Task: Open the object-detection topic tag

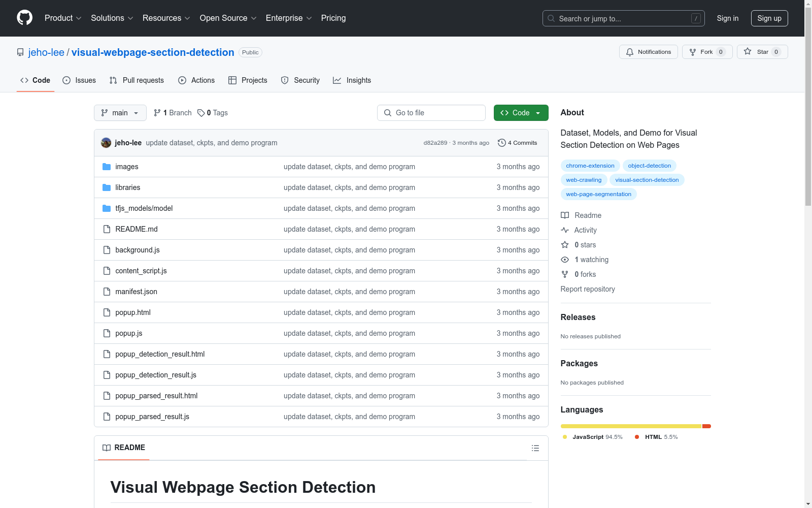Action: (x=650, y=166)
